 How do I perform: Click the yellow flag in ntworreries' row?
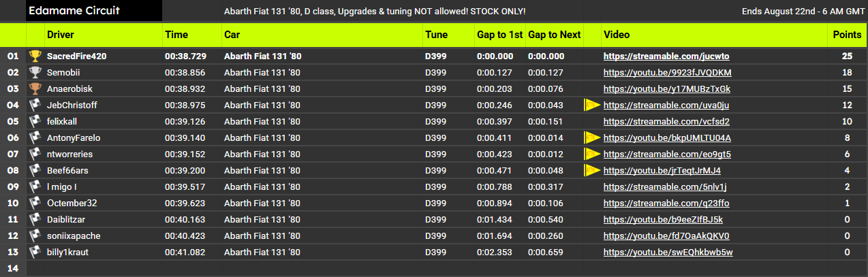(592, 154)
